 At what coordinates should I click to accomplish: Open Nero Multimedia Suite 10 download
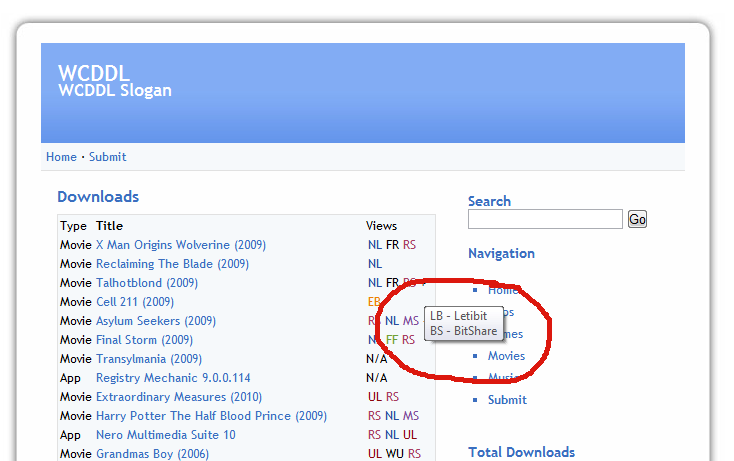165,435
